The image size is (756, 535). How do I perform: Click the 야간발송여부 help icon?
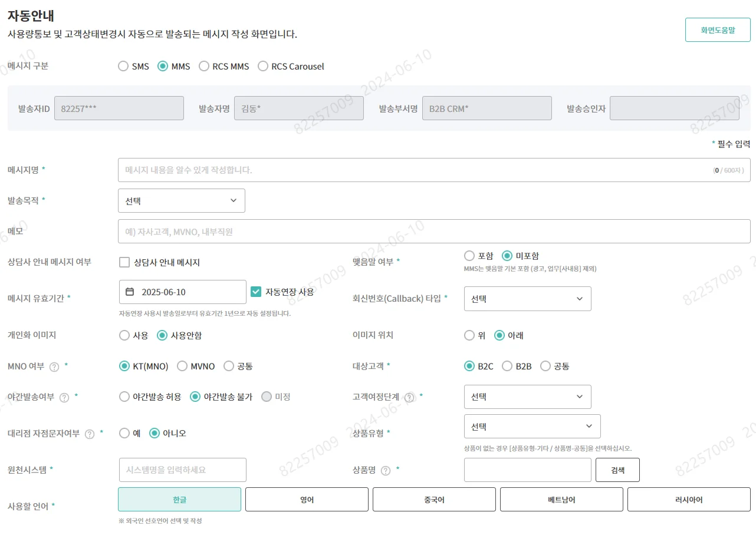[63, 397]
